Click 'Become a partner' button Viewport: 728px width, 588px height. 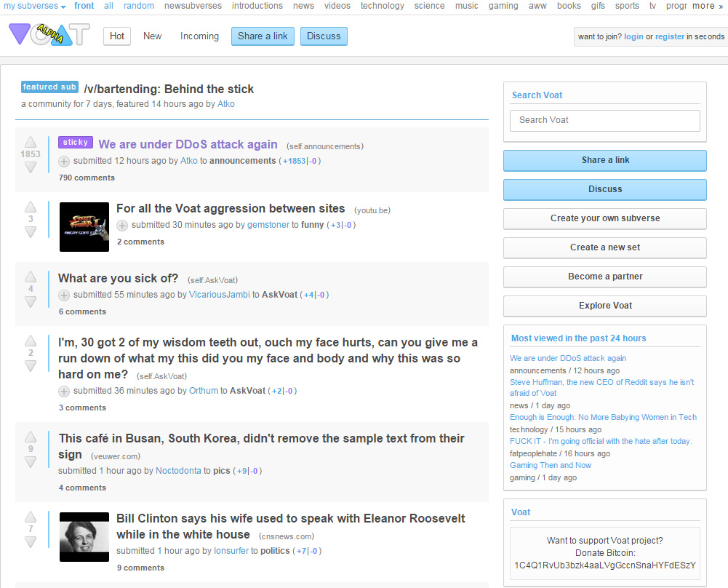[605, 277]
